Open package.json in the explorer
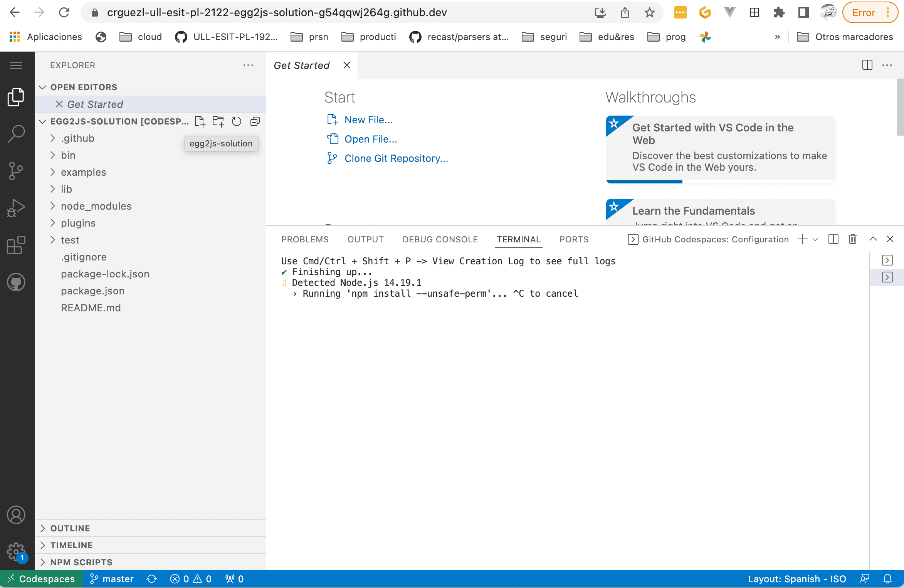904x588 pixels. pyautogui.click(x=92, y=291)
